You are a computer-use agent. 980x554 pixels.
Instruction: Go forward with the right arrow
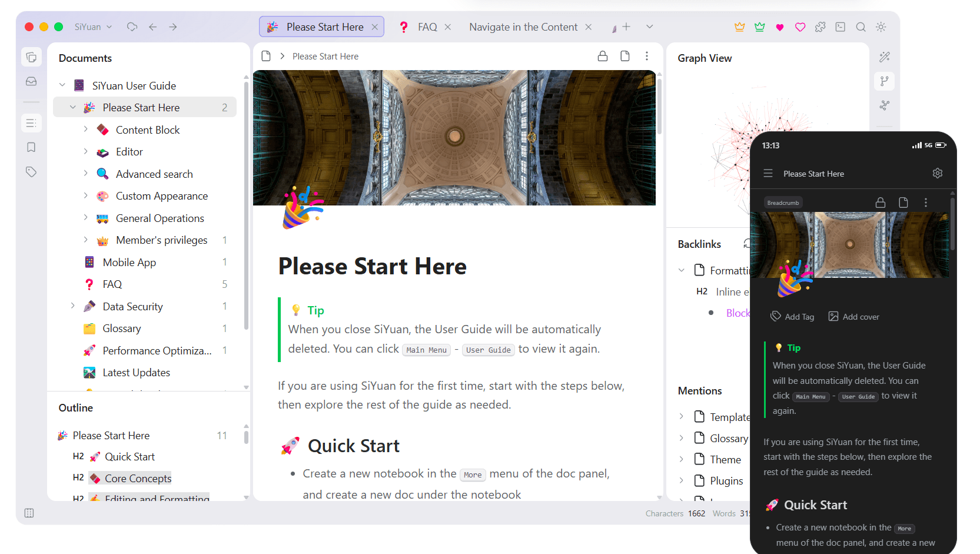coord(173,27)
